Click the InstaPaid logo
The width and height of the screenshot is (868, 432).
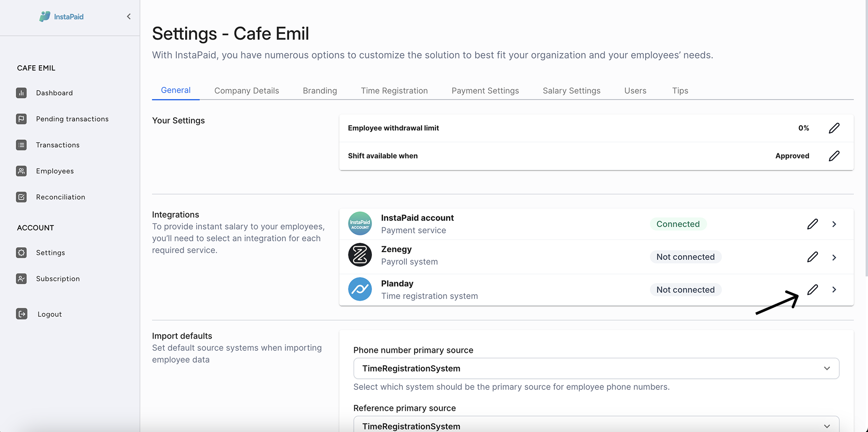point(62,17)
